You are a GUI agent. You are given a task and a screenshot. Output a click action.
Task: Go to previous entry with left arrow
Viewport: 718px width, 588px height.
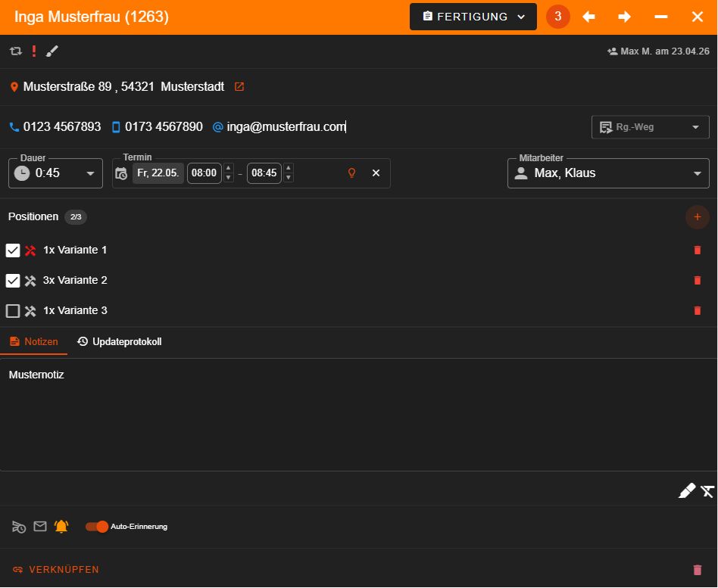tap(589, 17)
